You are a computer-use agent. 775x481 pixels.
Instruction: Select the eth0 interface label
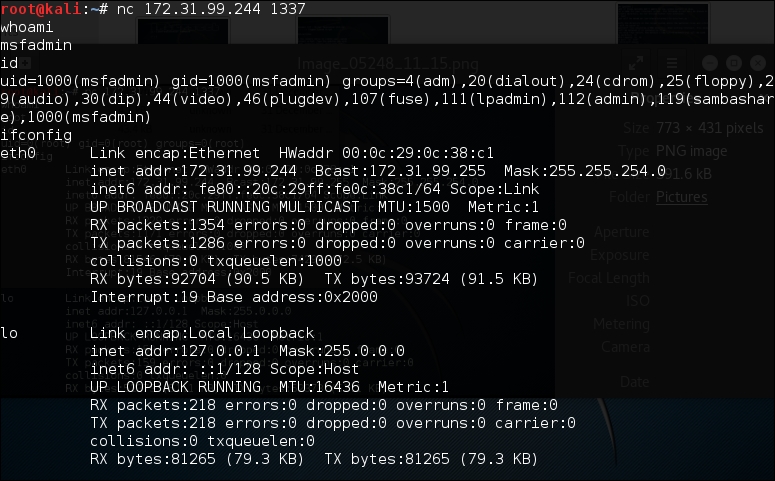click(x=18, y=153)
